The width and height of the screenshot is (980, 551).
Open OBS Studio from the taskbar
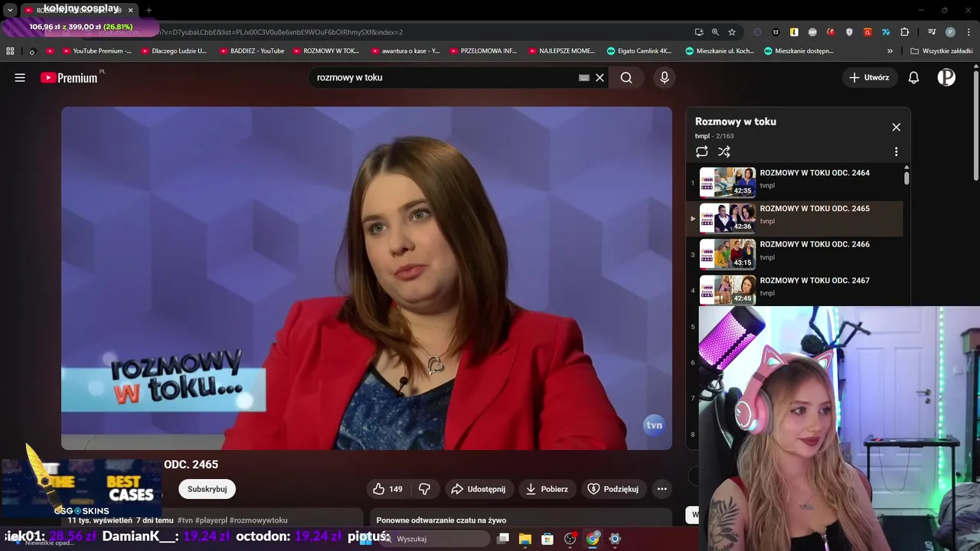570,539
